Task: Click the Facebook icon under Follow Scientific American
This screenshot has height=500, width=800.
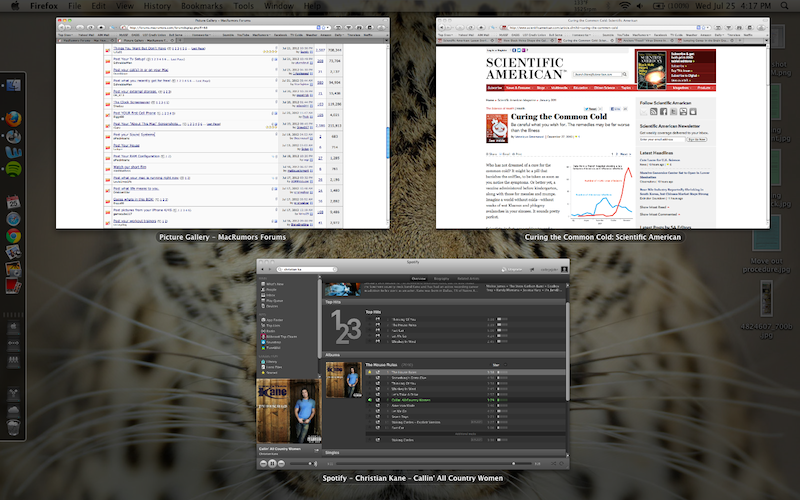Action: 663,111
